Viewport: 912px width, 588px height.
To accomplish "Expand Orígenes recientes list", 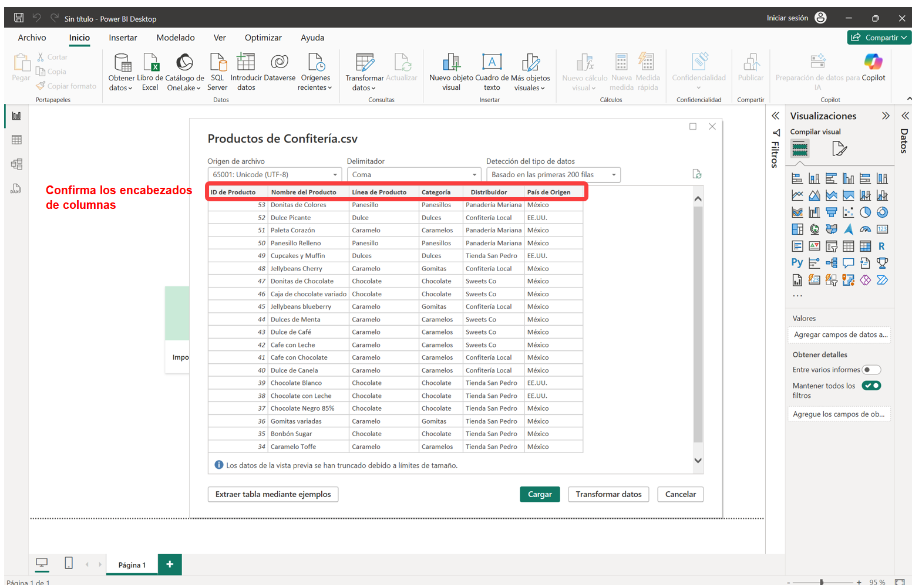I will coord(315,72).
